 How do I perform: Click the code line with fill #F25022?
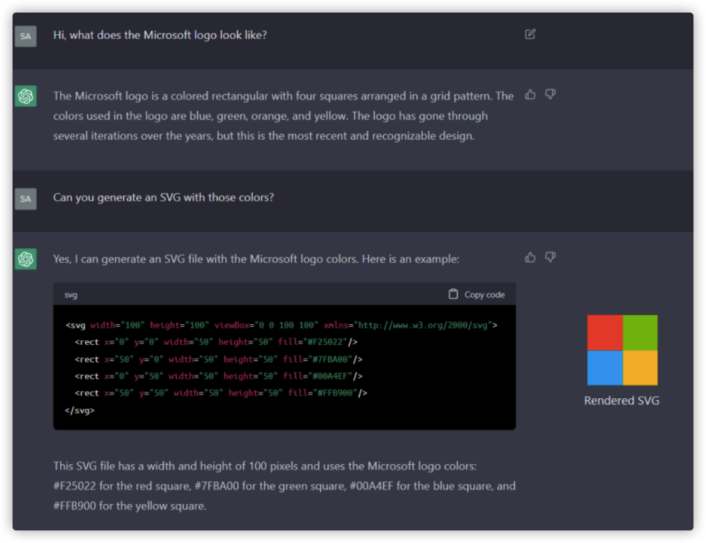[x=216, y=342]
